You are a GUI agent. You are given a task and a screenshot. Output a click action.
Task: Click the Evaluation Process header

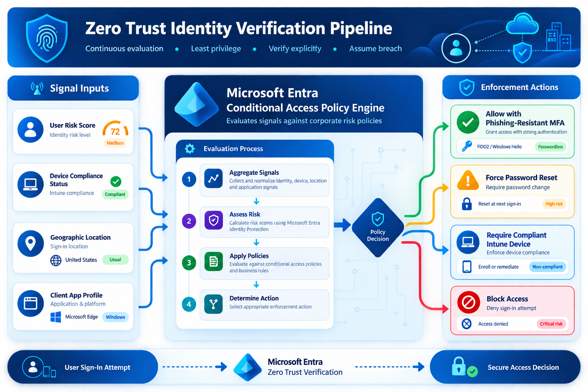(255, 149)
